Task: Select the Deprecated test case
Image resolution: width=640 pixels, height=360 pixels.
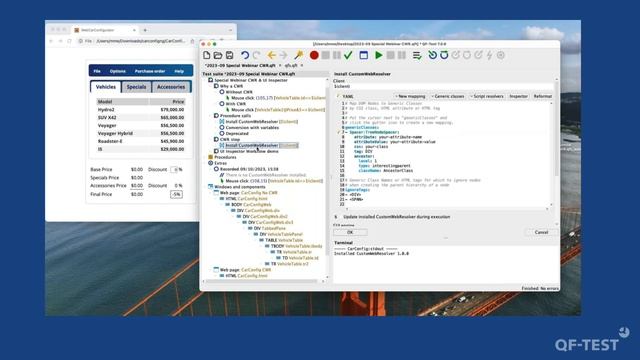Action: click(237, 133)
